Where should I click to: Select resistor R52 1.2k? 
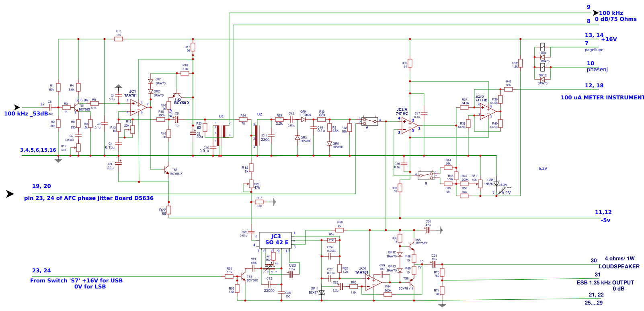(521, 63)
